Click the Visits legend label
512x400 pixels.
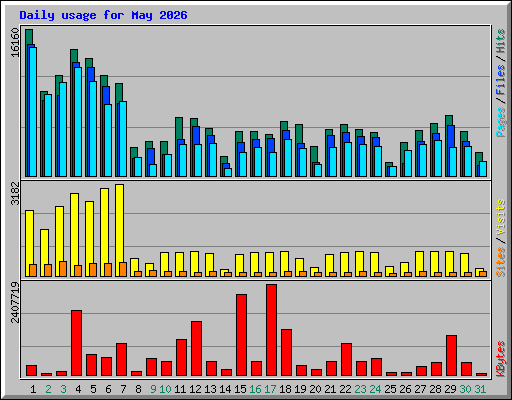click(x=501, y=217)
